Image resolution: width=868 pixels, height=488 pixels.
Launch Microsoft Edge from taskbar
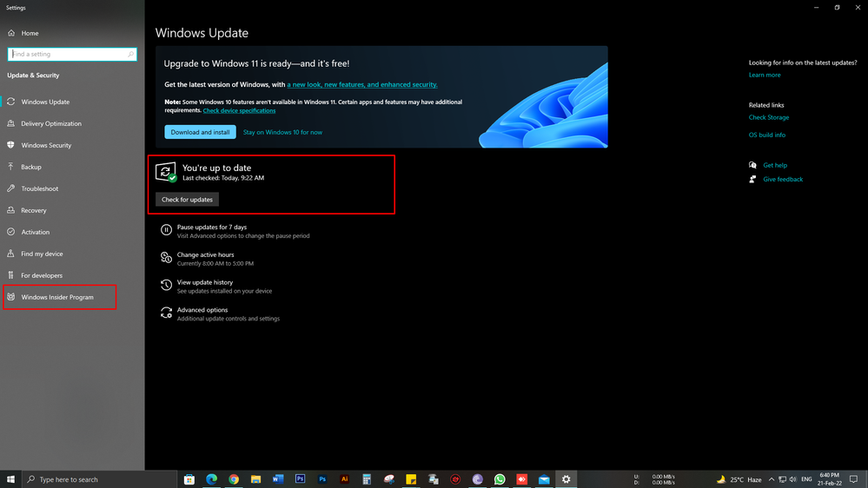[211, 479]
